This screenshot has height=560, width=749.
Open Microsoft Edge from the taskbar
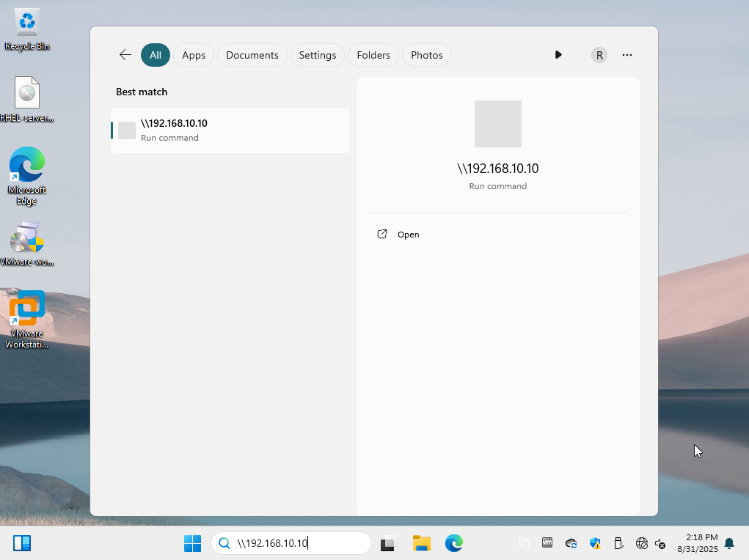[454, 543]
